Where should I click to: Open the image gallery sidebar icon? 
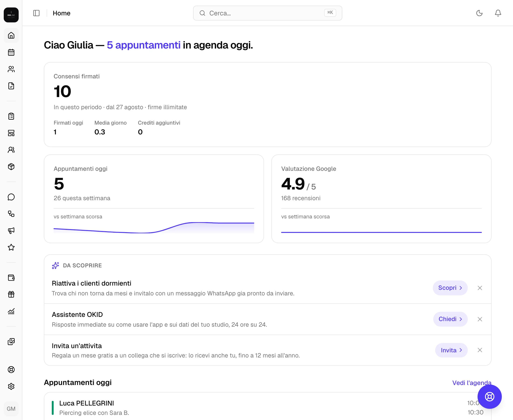pyautogui.click(x=11, y=341)
